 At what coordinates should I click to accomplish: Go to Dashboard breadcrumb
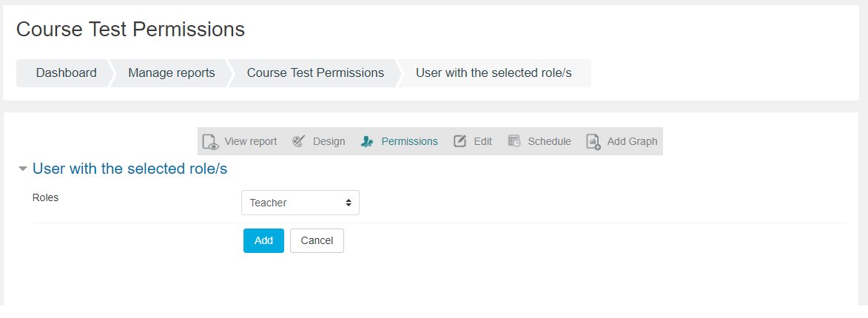tap(67, 73)
